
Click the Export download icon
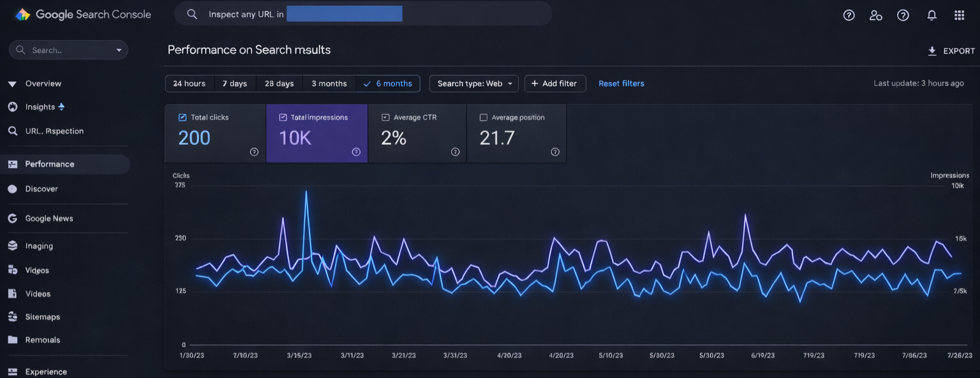coord(932,51)
